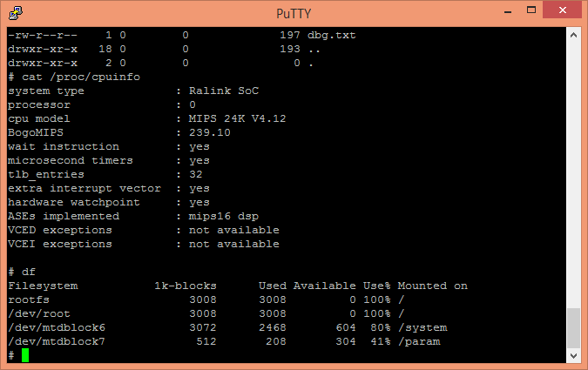Screen dimensions: 588x370
Task: Click the terminal scrollbar thumb
Action: click(573, 328)
